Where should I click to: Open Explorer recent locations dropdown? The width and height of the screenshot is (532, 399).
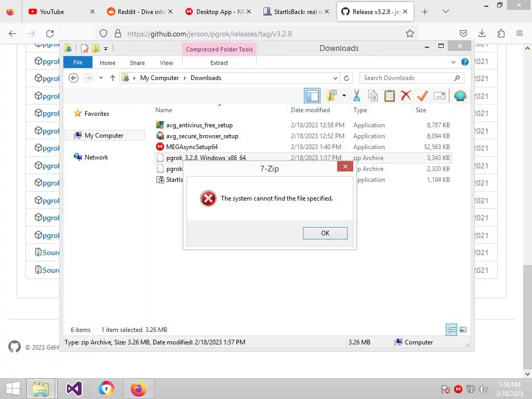[x=101, y=78]
